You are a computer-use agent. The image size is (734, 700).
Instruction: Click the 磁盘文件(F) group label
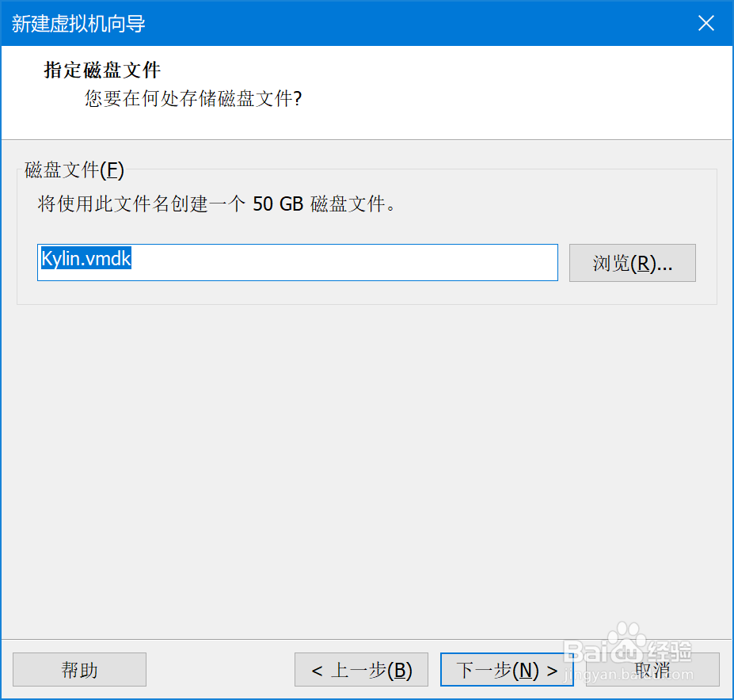click(74, 169)
